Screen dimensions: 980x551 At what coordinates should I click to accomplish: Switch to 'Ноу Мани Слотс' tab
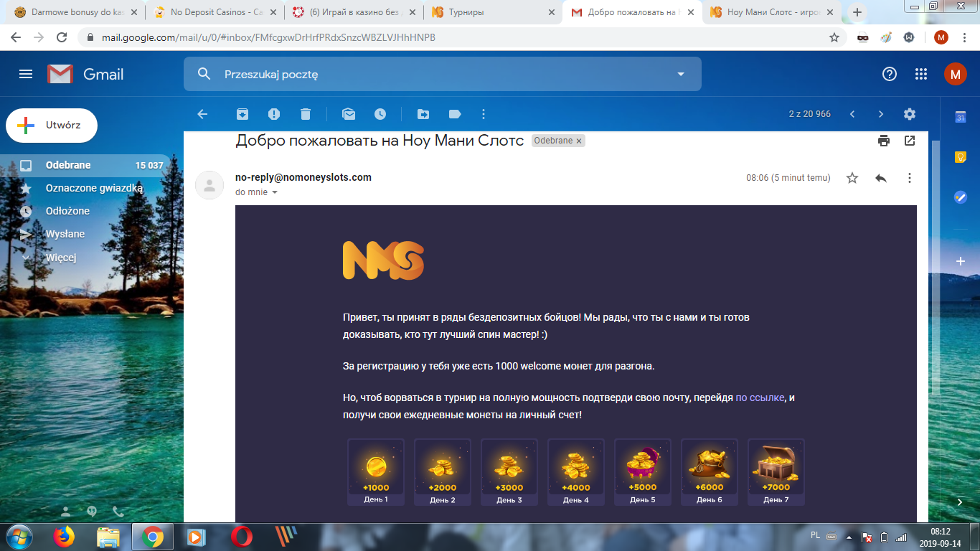(771, 12)
